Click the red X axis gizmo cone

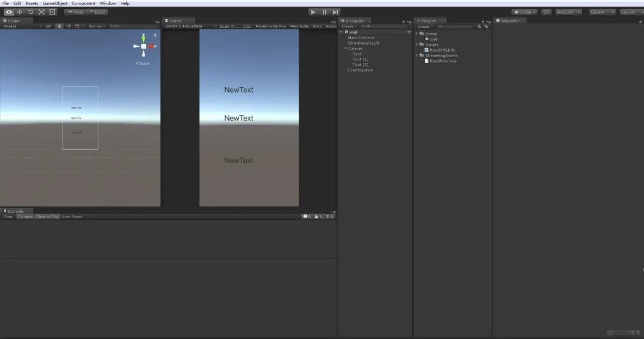(x=152, y=46)
